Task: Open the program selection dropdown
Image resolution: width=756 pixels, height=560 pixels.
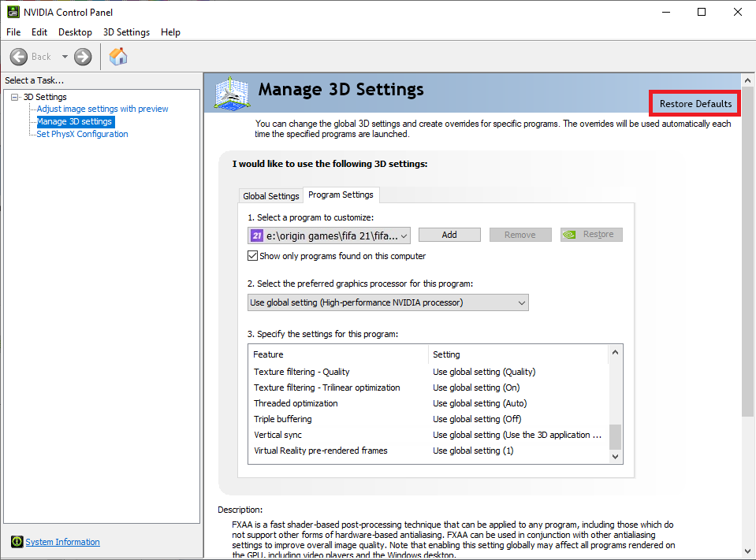Action: coord(329,235)
